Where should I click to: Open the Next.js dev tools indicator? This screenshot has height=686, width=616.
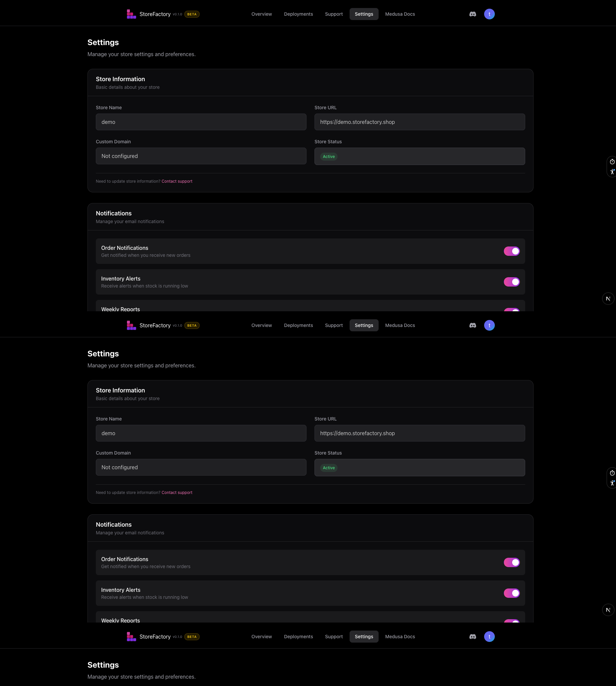point(608,298)
